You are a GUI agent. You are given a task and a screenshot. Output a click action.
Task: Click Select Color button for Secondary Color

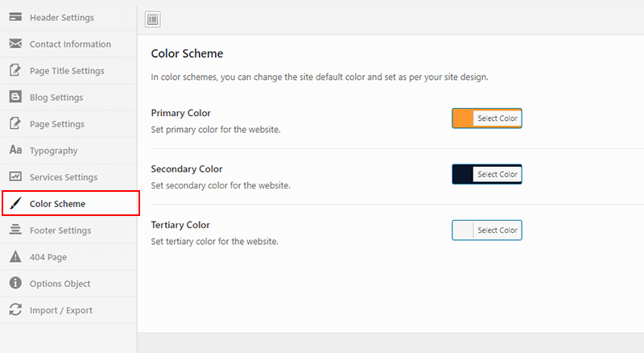pyautogui.click(x=497, y=174)
